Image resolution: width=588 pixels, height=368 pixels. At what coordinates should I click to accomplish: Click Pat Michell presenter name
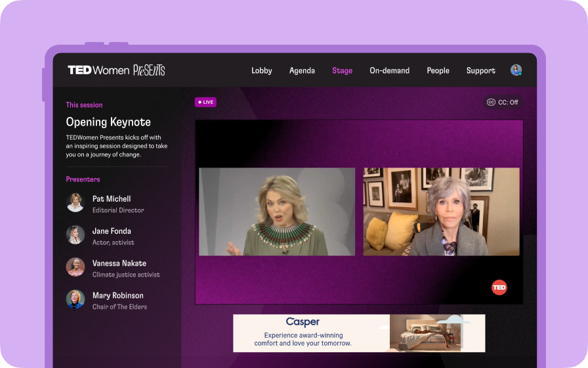pos(112,198)
